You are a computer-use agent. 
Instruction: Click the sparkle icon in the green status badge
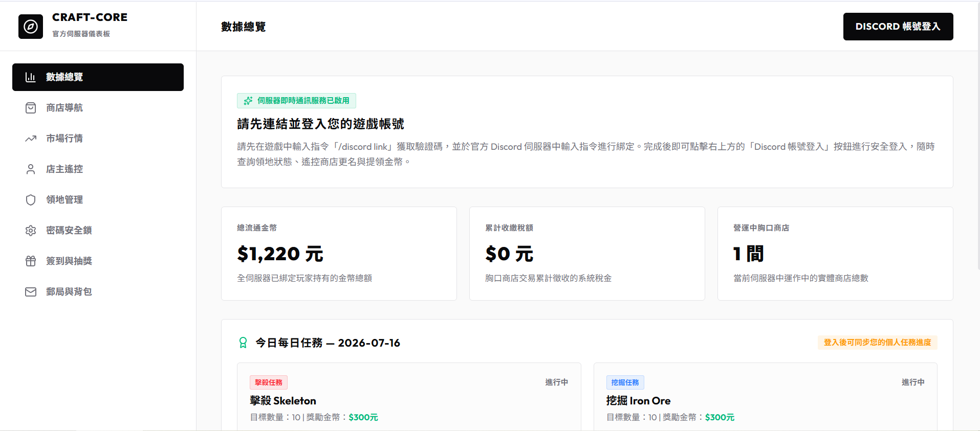click(x=248, y=101)
